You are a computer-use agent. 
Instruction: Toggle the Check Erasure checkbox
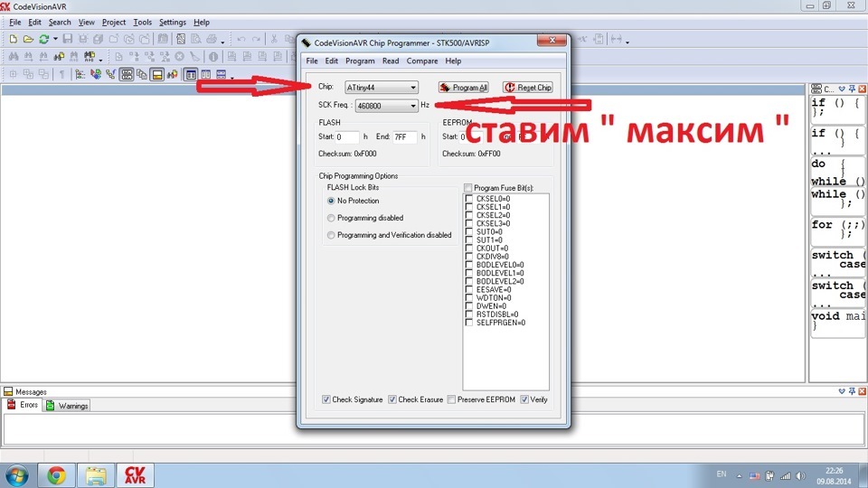(392, 399)
